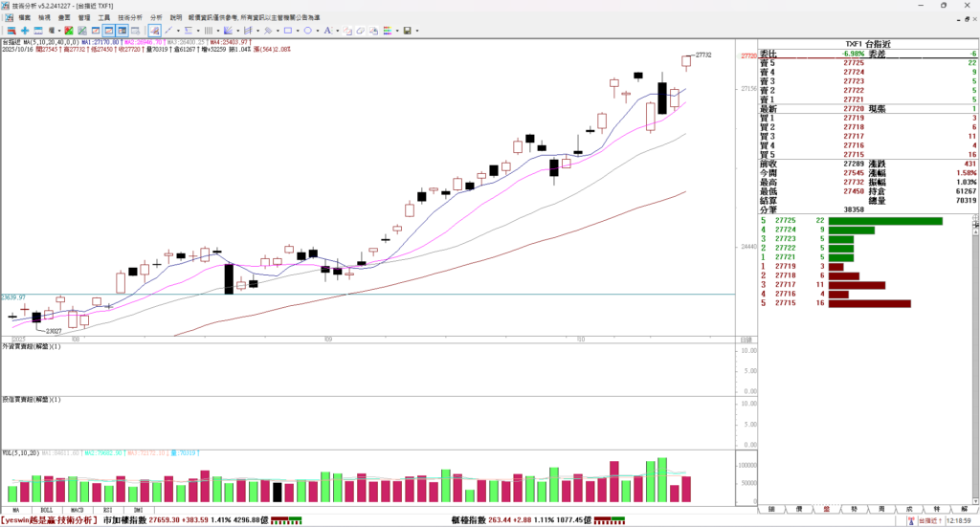Open the 技術分析 menu in menu bar
980x527 pixels.
tap(131, 18)
